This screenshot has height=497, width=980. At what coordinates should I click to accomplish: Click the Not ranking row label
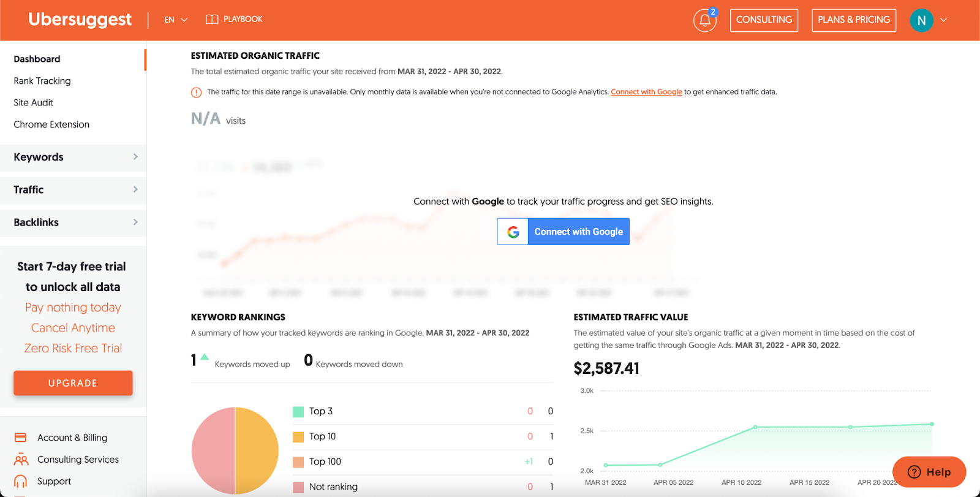click(333, 487)
